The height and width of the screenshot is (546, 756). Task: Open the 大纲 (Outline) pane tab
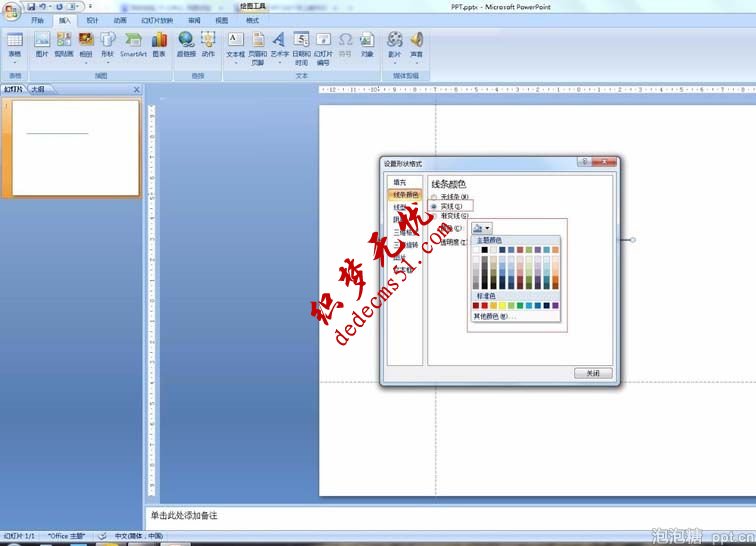point(37,90)
